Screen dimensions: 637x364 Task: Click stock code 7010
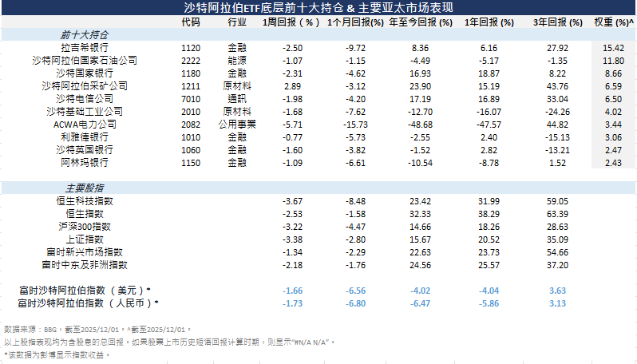tap(191, 99)
